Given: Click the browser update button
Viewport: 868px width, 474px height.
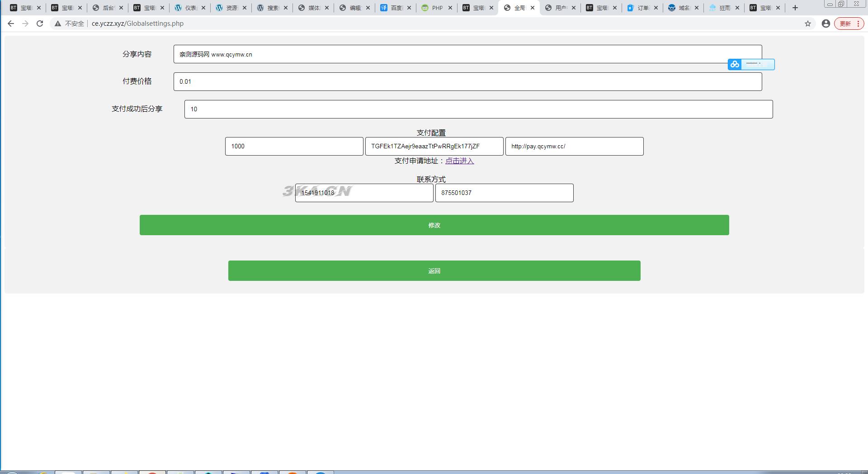Looking at the screenshot, I should 849,24.
